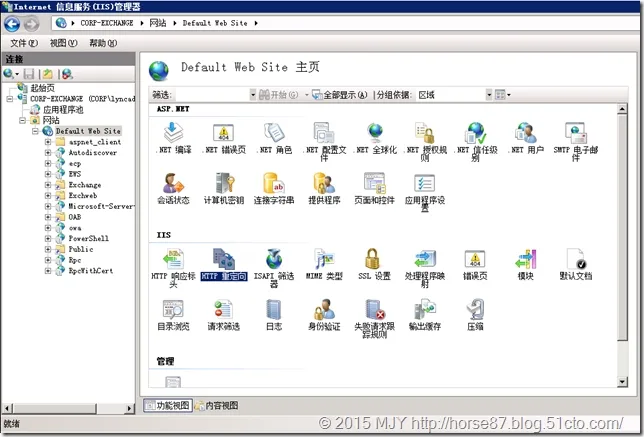
Task: Click the feature pane scroll-up arrow
Action: [622, 109]
